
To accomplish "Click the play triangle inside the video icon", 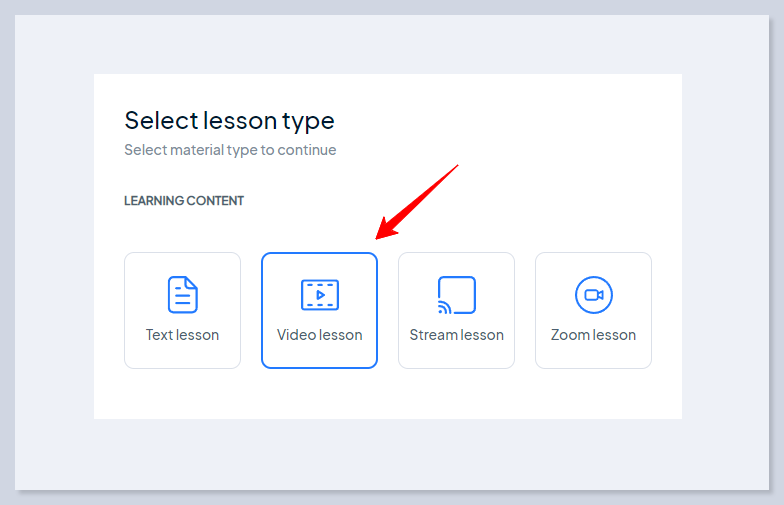I will pyautogui.click(x=321, y=295).
